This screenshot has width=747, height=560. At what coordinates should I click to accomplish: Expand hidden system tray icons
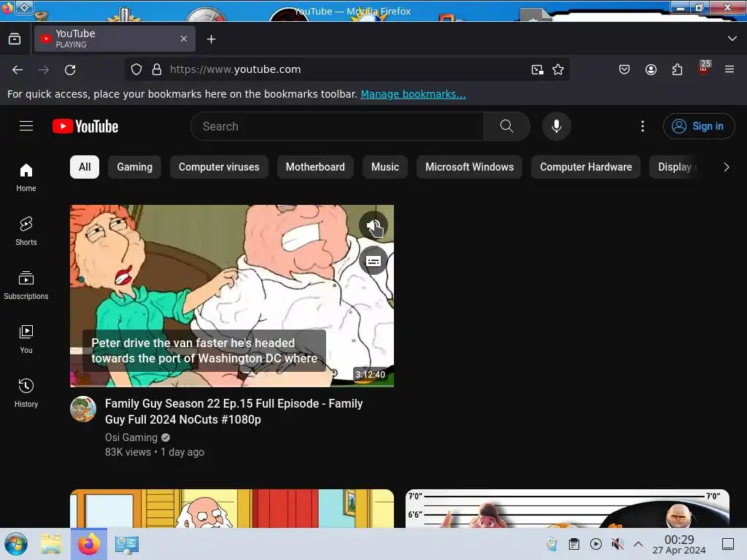[x=638, y=544]
